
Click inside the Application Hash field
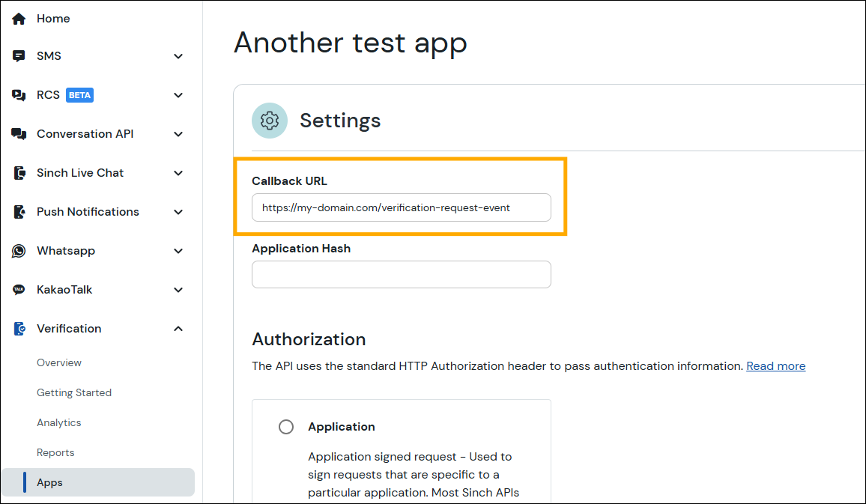401,274
